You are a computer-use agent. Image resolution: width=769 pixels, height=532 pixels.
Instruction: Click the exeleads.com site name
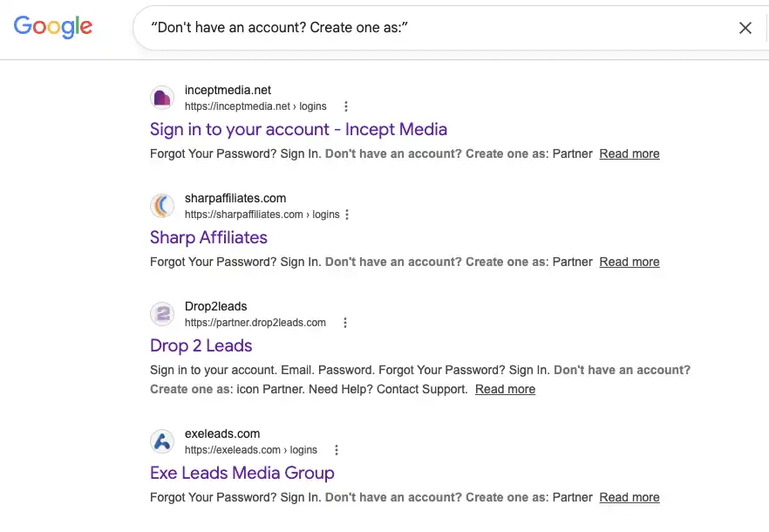222,433
